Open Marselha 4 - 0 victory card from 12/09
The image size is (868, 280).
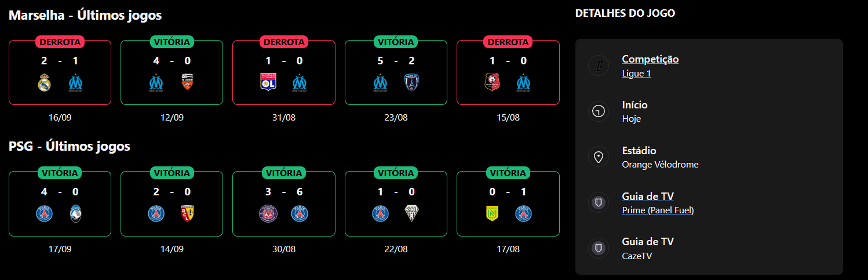point(172,72)
